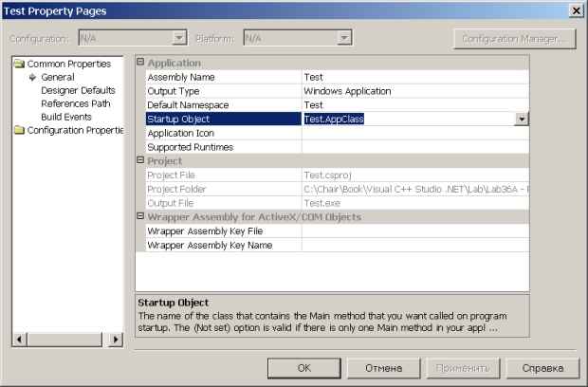Image resolution: width=588 pixels, height=387 pixels.
Task: Click the Configuration Properties folder icon
Action: click(19, 130)
